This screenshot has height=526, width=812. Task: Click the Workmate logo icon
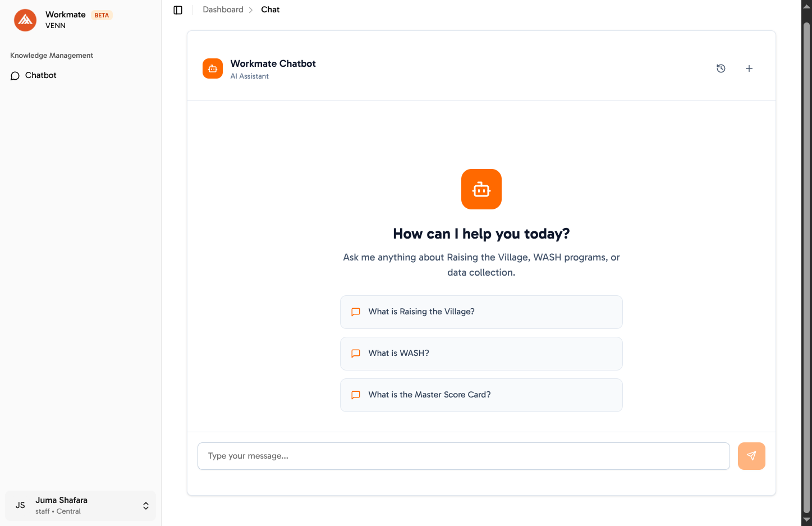[25, 20]
